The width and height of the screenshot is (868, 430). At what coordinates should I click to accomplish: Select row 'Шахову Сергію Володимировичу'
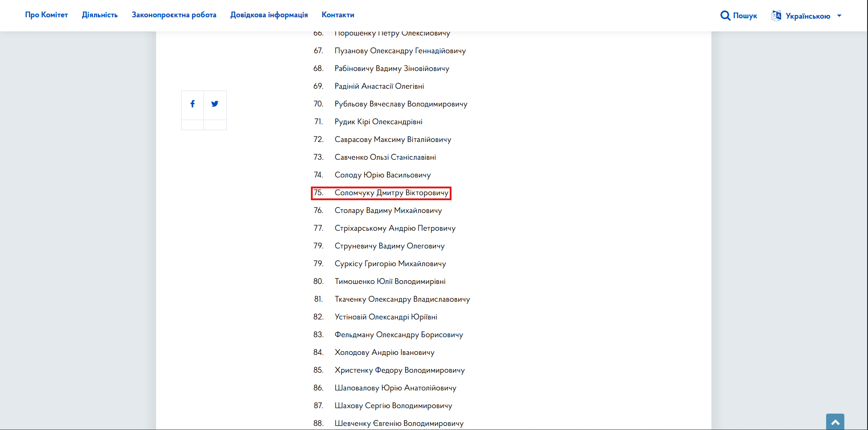tap(393, 406)
